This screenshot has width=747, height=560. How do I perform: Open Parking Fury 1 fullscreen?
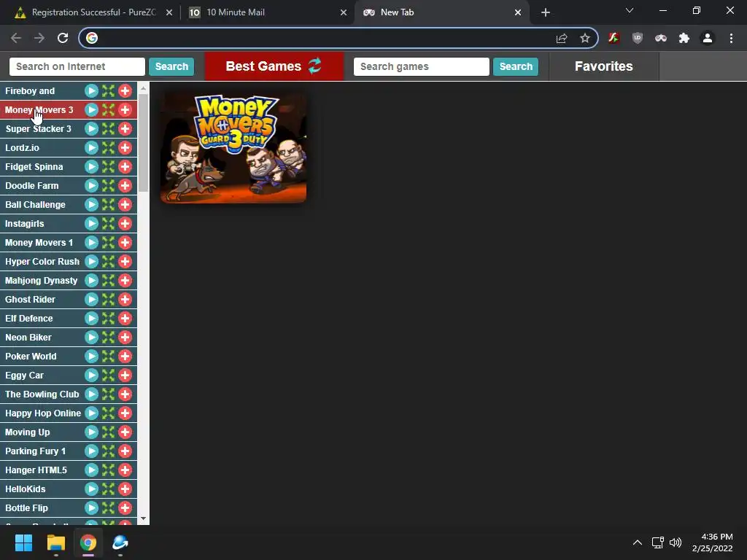tap(108, 451)
